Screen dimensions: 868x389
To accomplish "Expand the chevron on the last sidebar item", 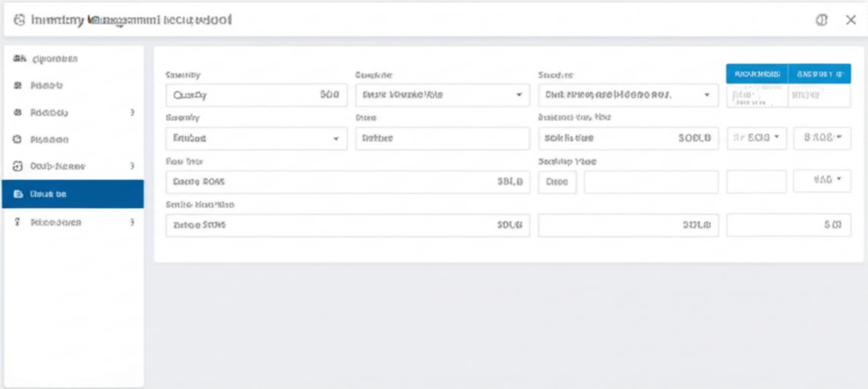I will click(132, 223).
